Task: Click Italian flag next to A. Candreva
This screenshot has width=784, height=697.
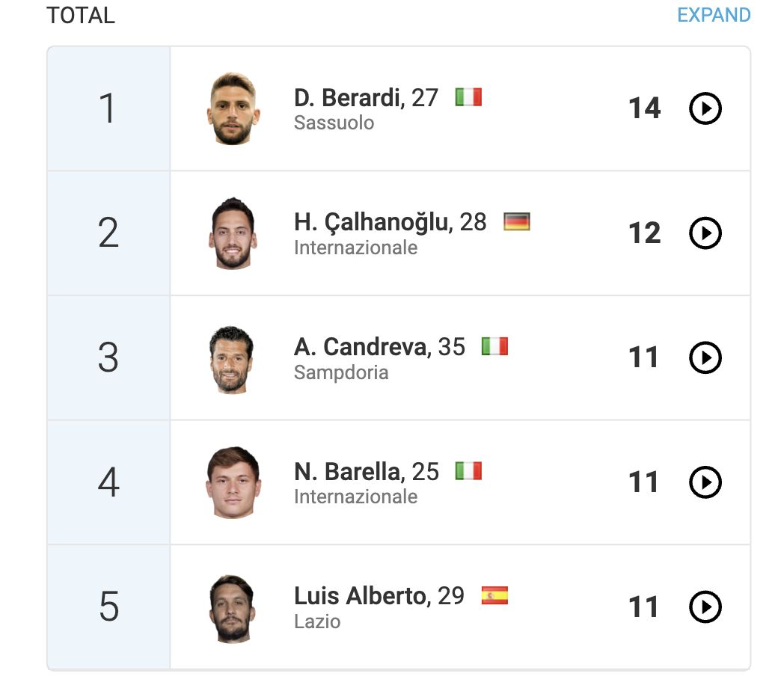Action: (x=494, y=346)
